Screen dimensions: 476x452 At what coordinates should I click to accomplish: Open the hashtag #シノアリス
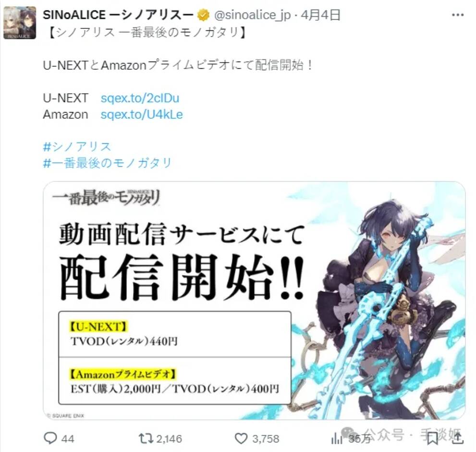pos(77,147)
